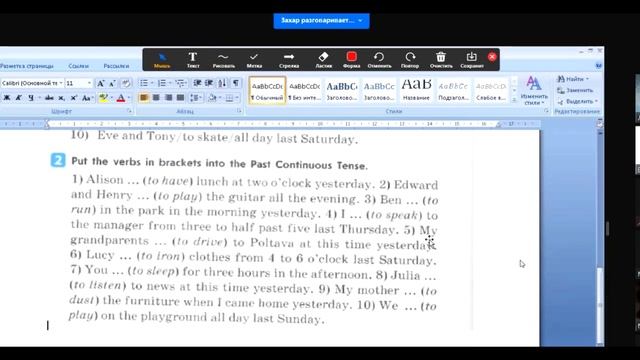This screenshot has height=360, width=640.
Task: Click the multilevel list icon
Action: 180,83
